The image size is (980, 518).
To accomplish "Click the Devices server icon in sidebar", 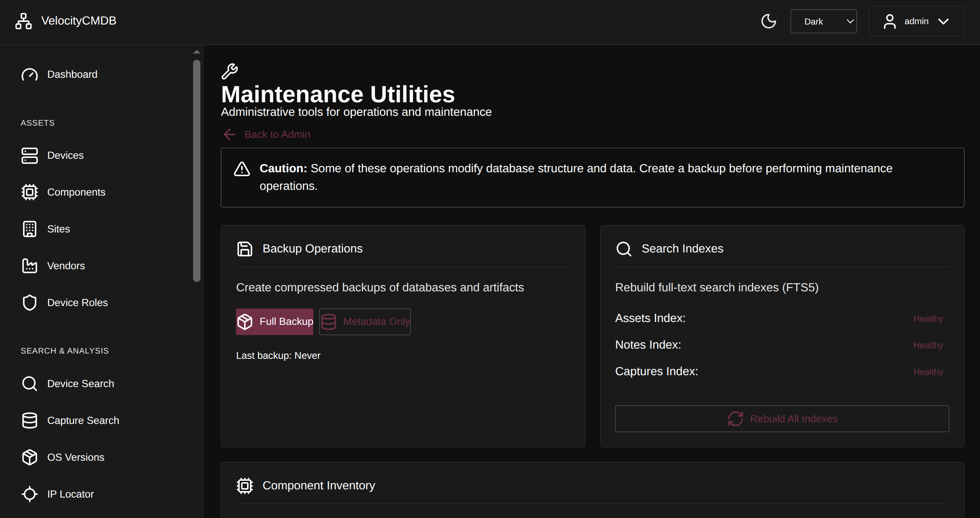I will pyautogui.click(x=29, y=155).
